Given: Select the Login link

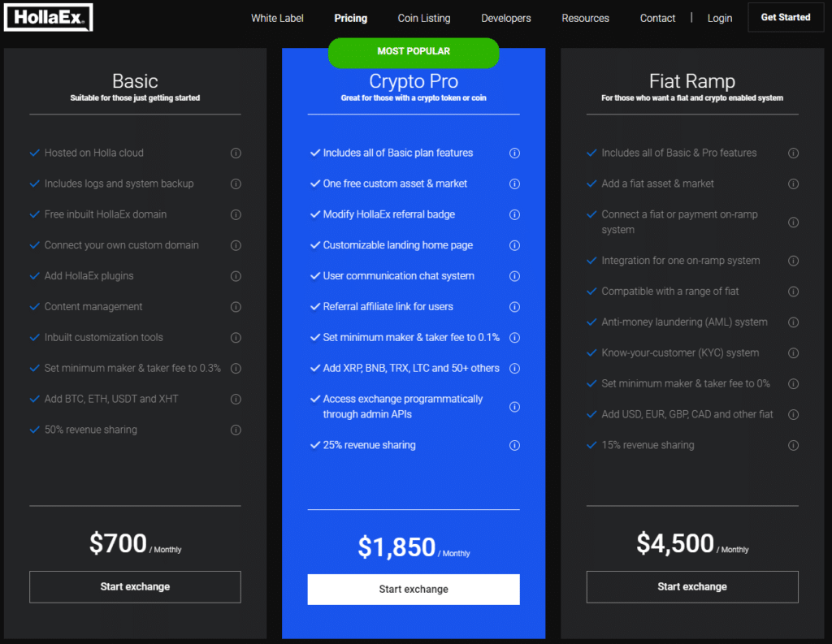Looking at the screenshot, I should coord(719,17).
